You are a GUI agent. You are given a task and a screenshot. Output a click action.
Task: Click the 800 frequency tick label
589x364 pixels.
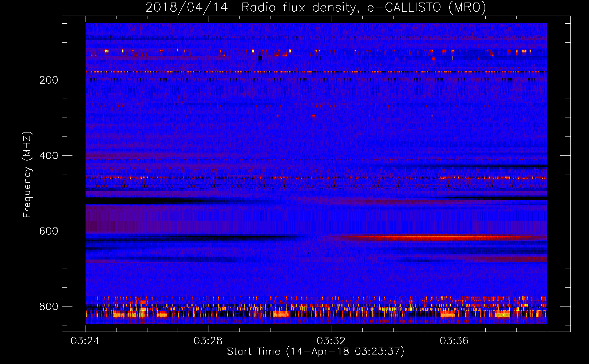[49, 306]
